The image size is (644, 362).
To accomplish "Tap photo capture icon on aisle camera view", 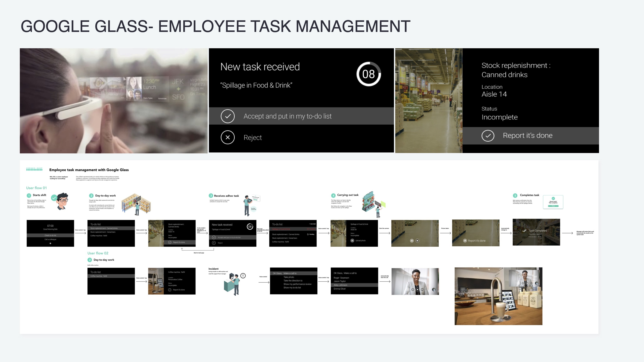I will tap(412, 241).
